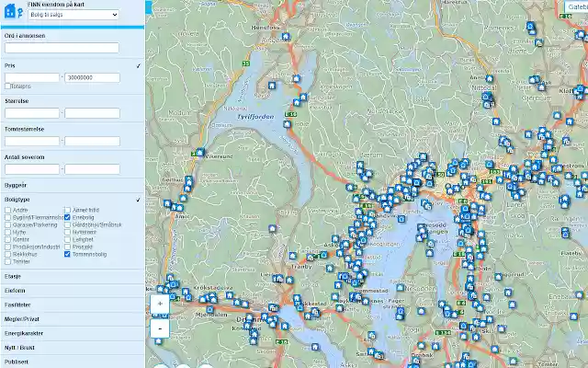Image resolution: width=588 pixels, height=368 pixels.
Task: Click the minimum Størrelse input field
Action: tap(32, 113)
